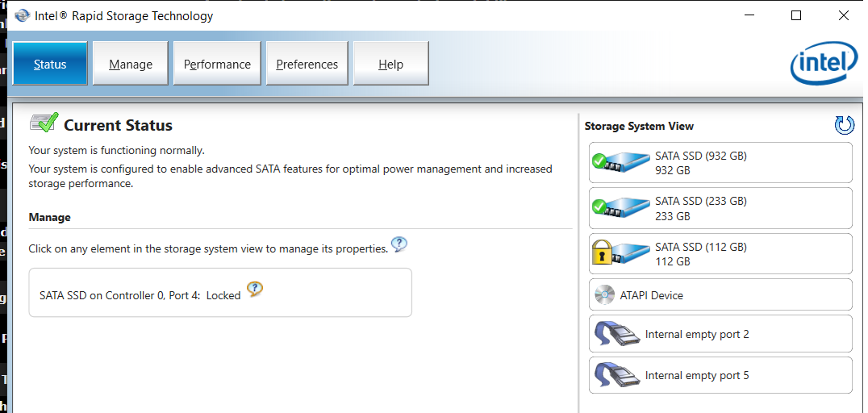Click the Current Status green checkmark icon

point(44,123)
